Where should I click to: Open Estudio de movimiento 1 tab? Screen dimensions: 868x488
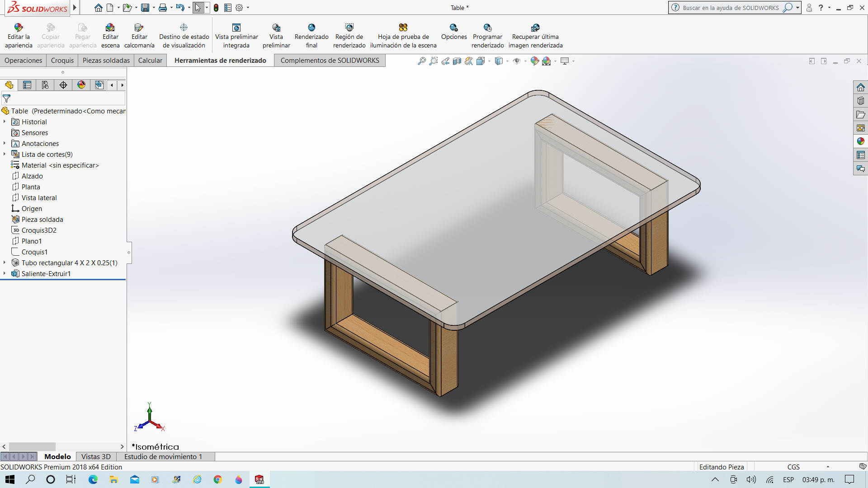163,457
